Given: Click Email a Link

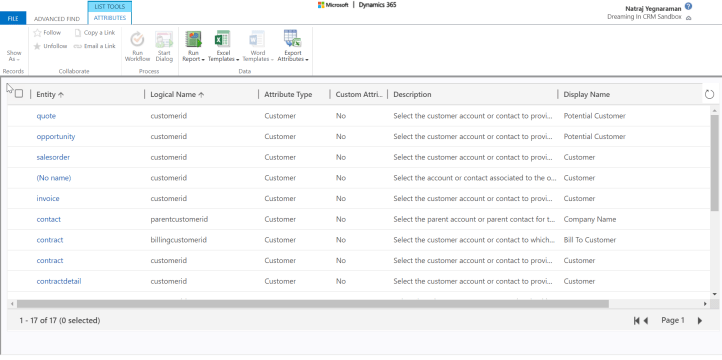Looking at the screenshot, I should [x=95, y=46].
